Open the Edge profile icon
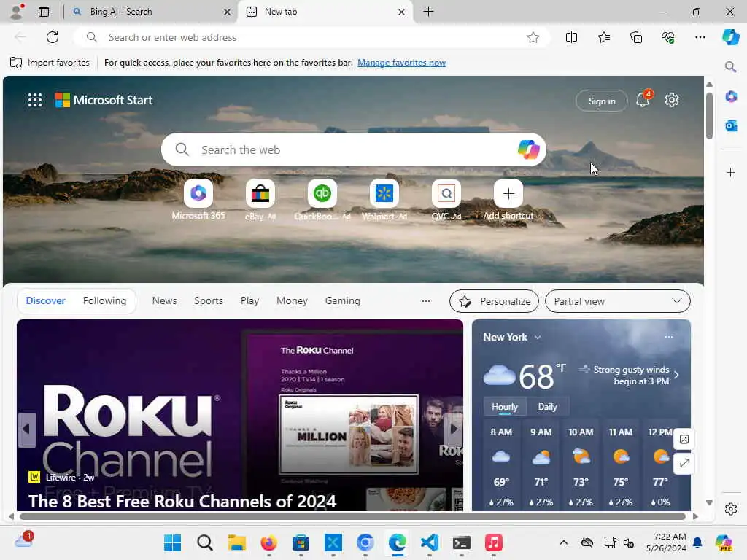Viewport: 747px width, 560px height. [17, 12]
